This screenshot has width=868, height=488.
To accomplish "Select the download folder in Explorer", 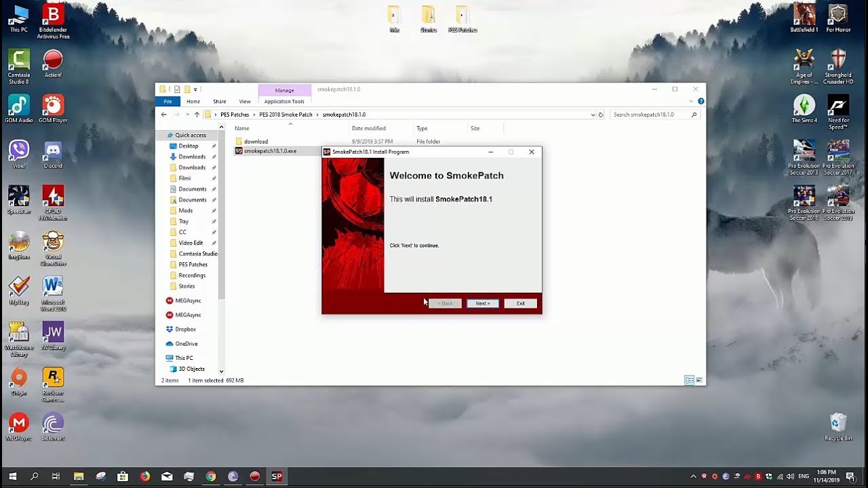I will click(256, 142).
